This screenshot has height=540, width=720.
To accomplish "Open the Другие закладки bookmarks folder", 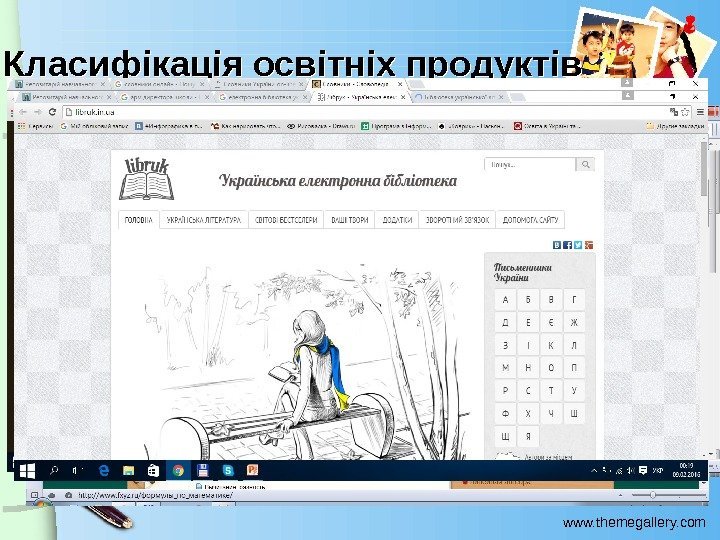I will (x=675, y=126).
